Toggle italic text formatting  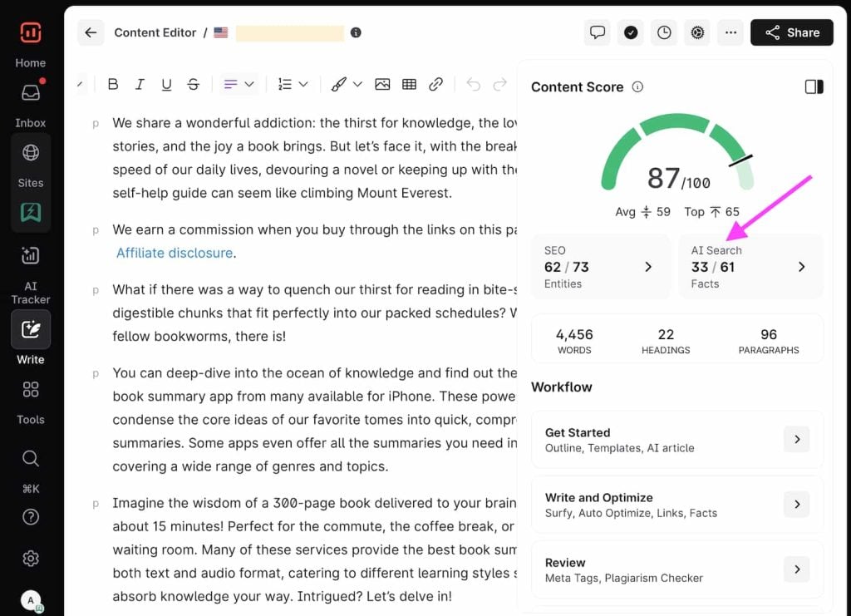(140, 84)
